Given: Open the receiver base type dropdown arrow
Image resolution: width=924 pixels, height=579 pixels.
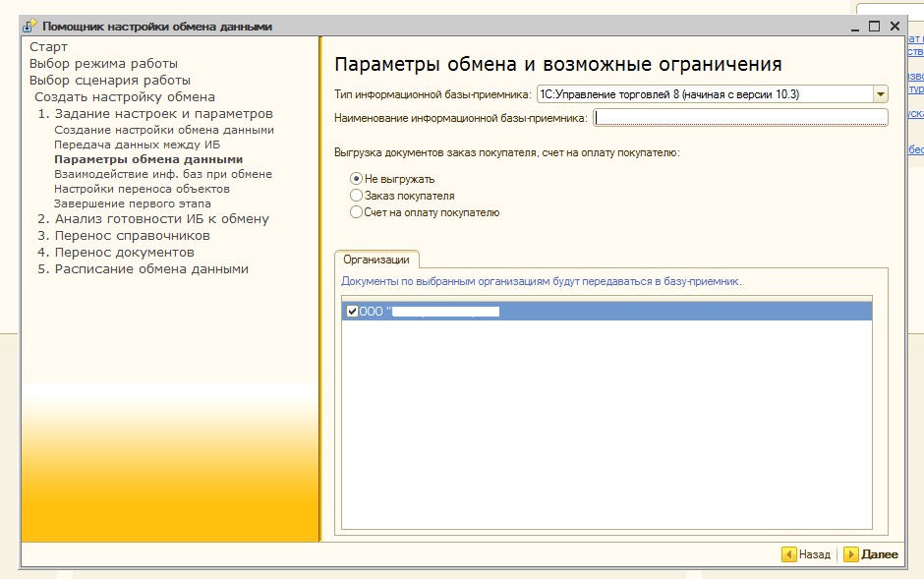Looking at the screenshot, I should click(880, 94).
